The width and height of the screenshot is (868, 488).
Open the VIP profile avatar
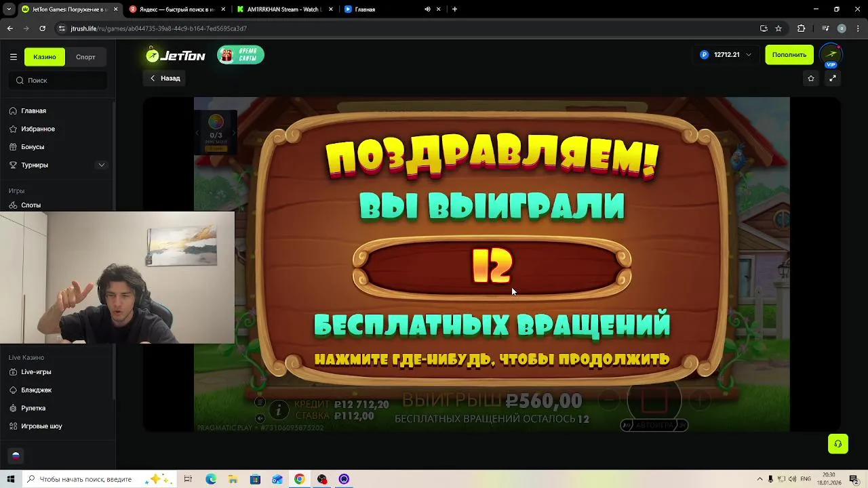[x=831, y=55]
